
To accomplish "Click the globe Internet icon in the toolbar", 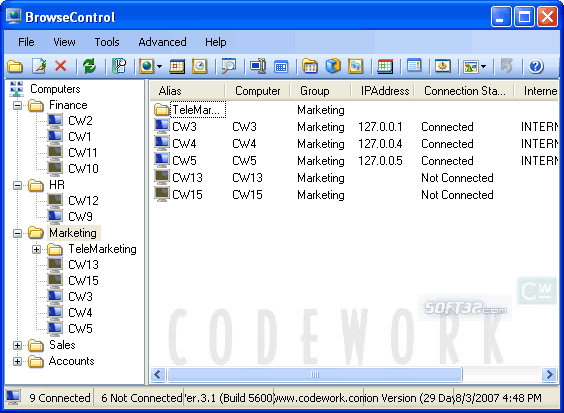I will coord(147,66).
